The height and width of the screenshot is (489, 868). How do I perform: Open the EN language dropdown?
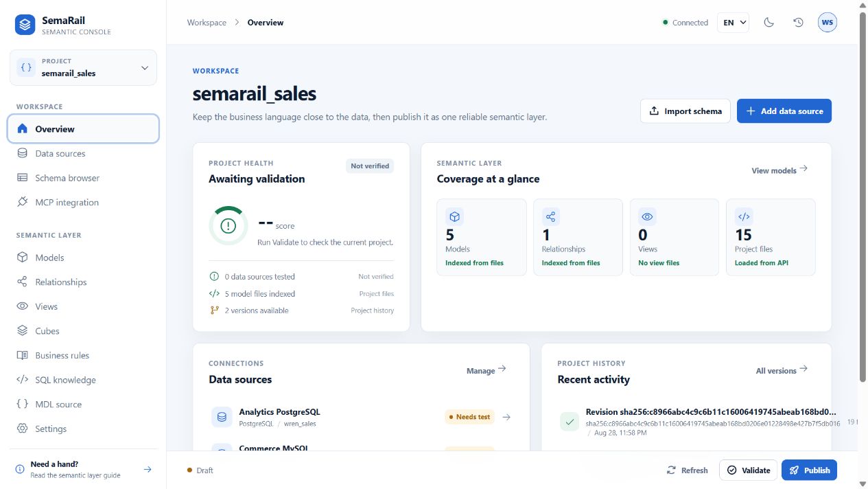[x=733, y=23]
